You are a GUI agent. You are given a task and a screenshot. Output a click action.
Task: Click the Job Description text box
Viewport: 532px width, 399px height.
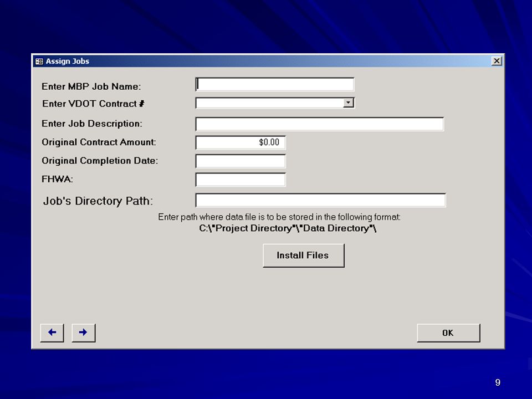(320, 124)
